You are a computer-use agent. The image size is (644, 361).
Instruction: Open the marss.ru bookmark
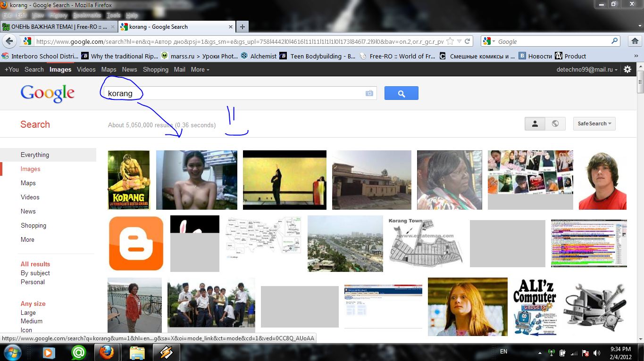click(x=199, y=56)
